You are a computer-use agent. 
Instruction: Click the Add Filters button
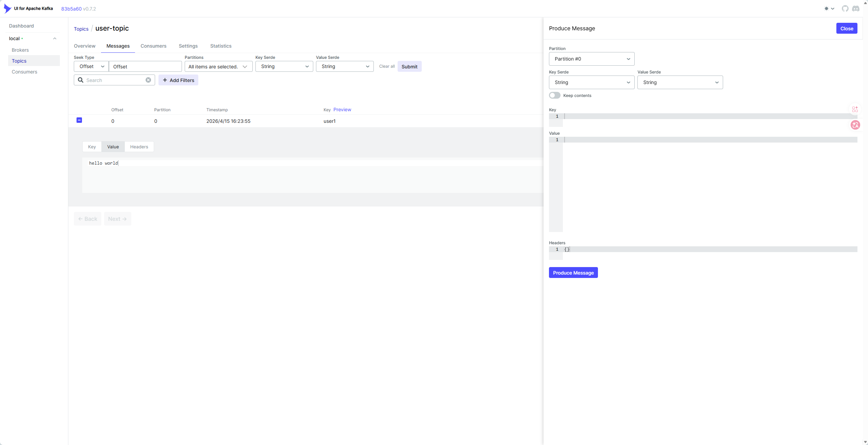tap(178, 80)
